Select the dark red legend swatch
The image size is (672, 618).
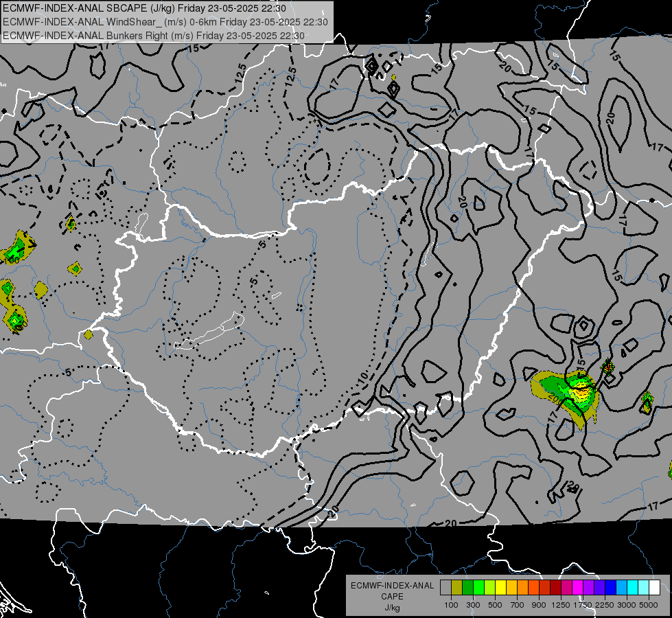[555, 588]
